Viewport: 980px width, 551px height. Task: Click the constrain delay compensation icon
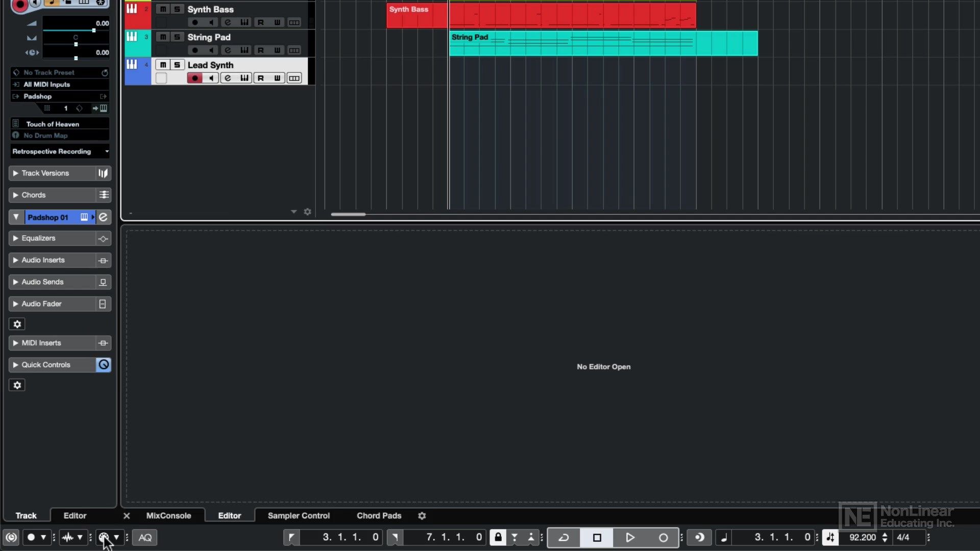[x=11, y=537]
